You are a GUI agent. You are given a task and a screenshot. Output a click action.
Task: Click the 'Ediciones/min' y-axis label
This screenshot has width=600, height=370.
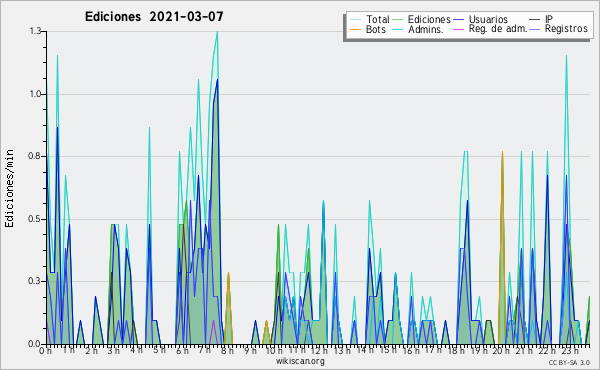[x=9, y=188]
